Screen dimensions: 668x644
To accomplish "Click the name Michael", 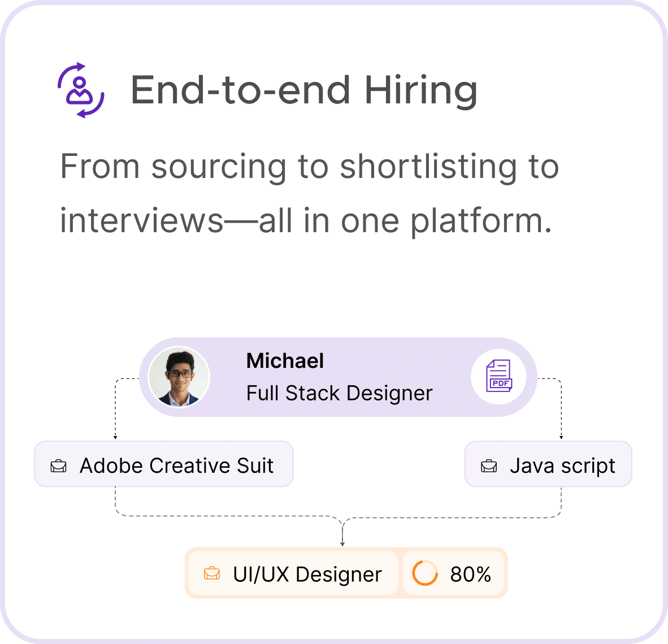I will (285, 361).
